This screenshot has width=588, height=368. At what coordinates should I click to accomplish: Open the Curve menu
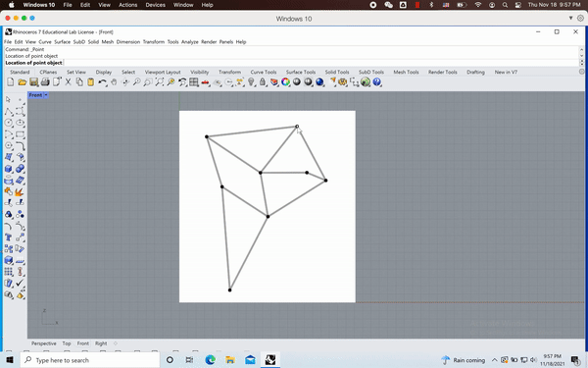point(45,41)
